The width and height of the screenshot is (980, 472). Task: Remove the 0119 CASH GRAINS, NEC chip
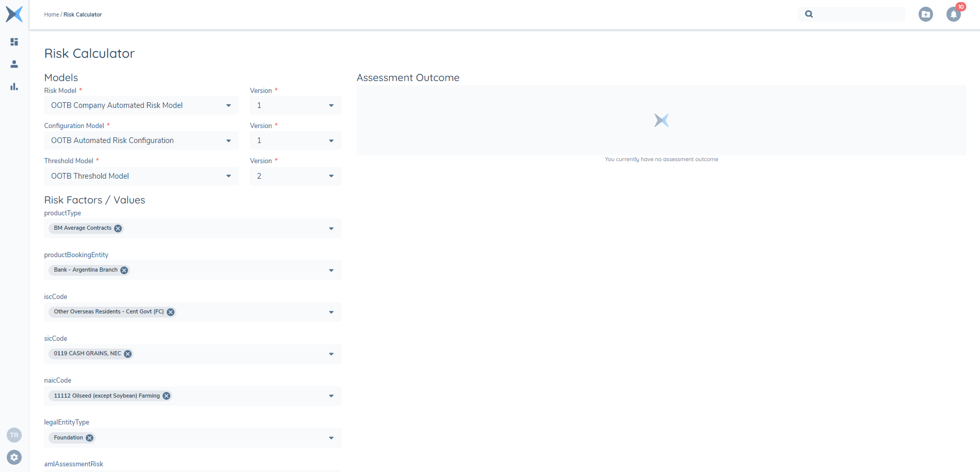[128, 354]
